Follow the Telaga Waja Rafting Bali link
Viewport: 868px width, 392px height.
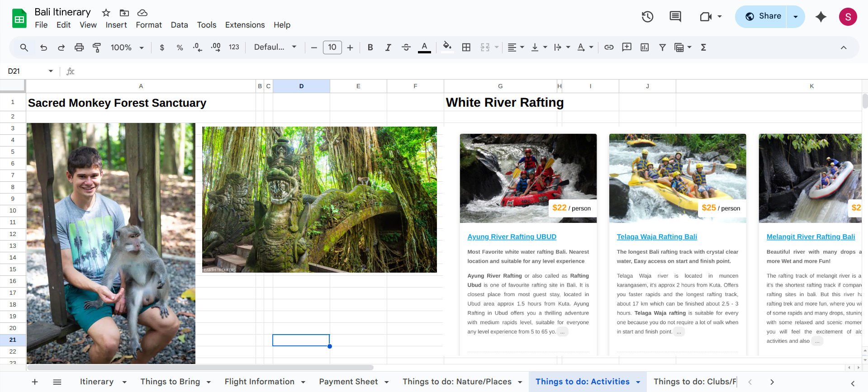pos(657,236)
